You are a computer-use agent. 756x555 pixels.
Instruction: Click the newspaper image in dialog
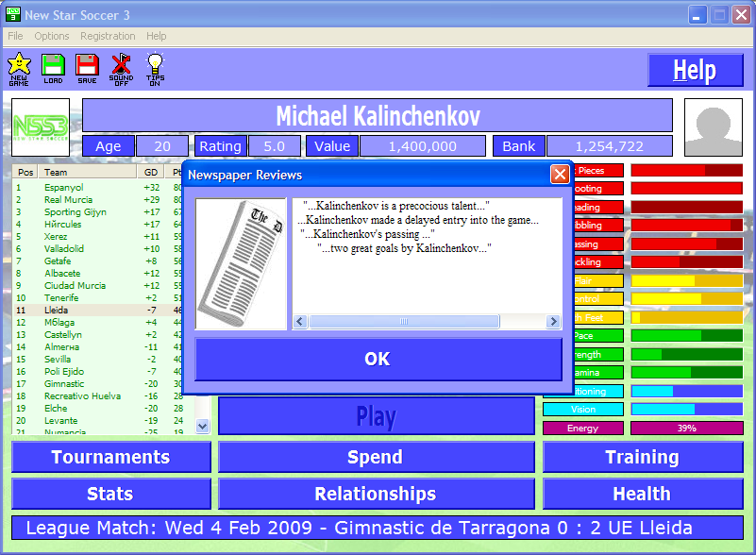click(x=241, y=263)
